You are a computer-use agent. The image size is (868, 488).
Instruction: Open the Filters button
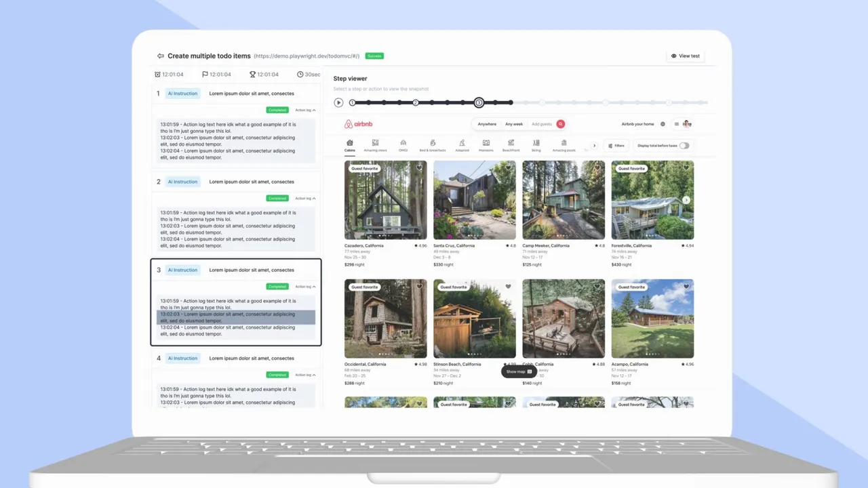pos(616,146)
